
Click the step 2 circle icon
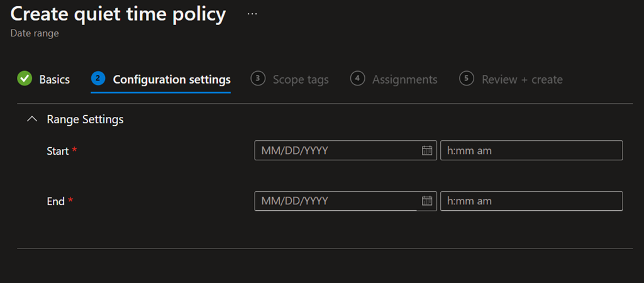(97, 79)
